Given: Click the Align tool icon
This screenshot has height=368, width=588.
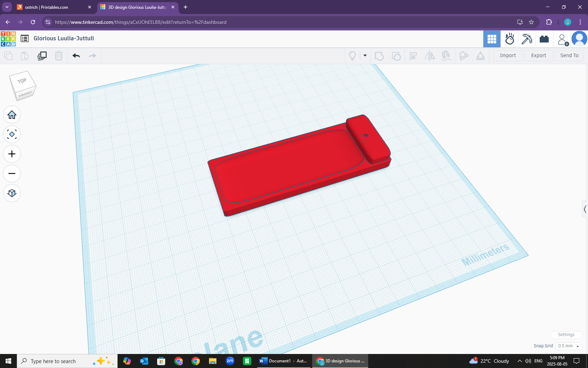Looking at the screenshot, I should tap(413, 56).
